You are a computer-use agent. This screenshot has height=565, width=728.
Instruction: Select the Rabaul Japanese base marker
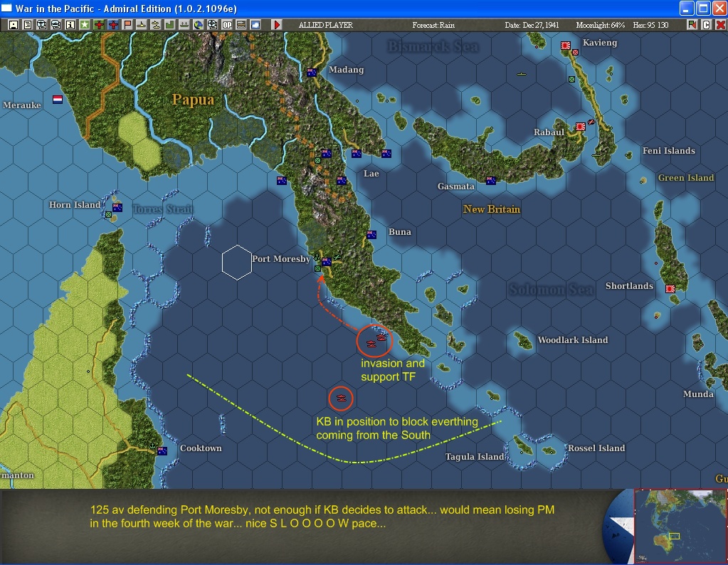(x=581, y=127)
